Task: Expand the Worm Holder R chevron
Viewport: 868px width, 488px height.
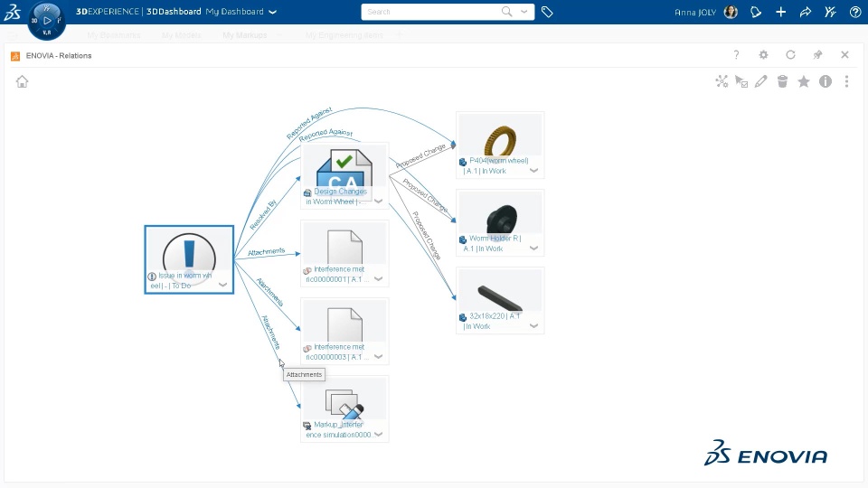Action: pyautogui.click(x=533, y=248)
